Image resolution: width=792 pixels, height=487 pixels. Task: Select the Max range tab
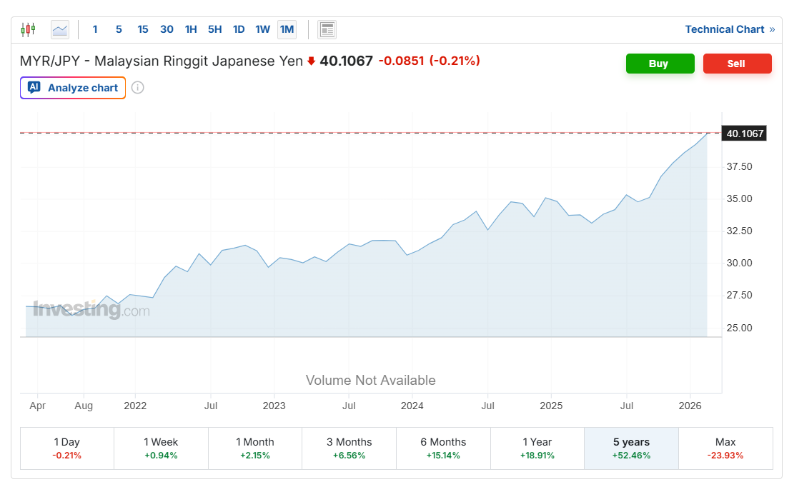725,448
